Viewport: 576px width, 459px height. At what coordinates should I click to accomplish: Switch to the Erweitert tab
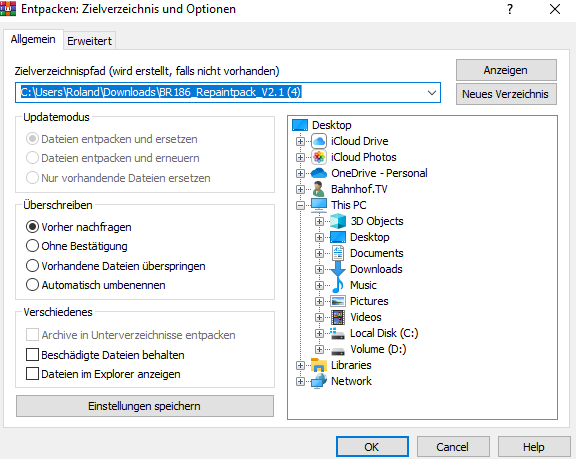click(x=89, y=41)
